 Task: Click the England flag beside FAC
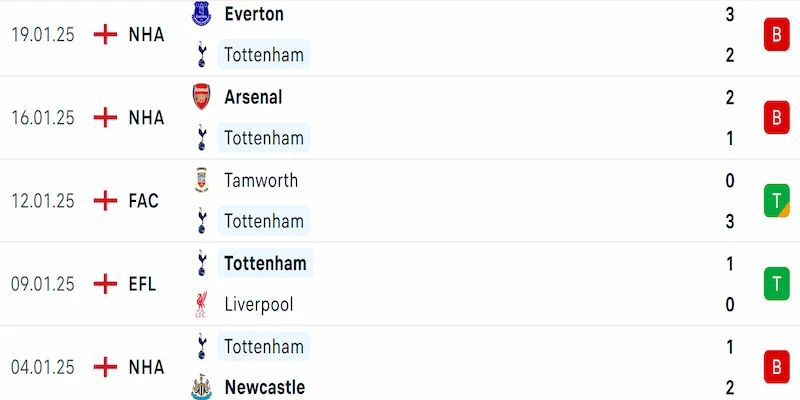105,201
